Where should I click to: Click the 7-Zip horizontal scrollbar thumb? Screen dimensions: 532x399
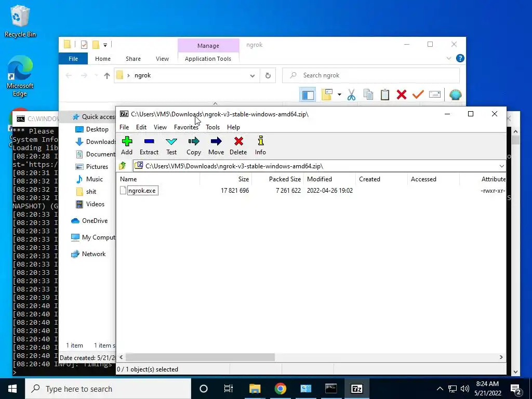pos(200,357)
